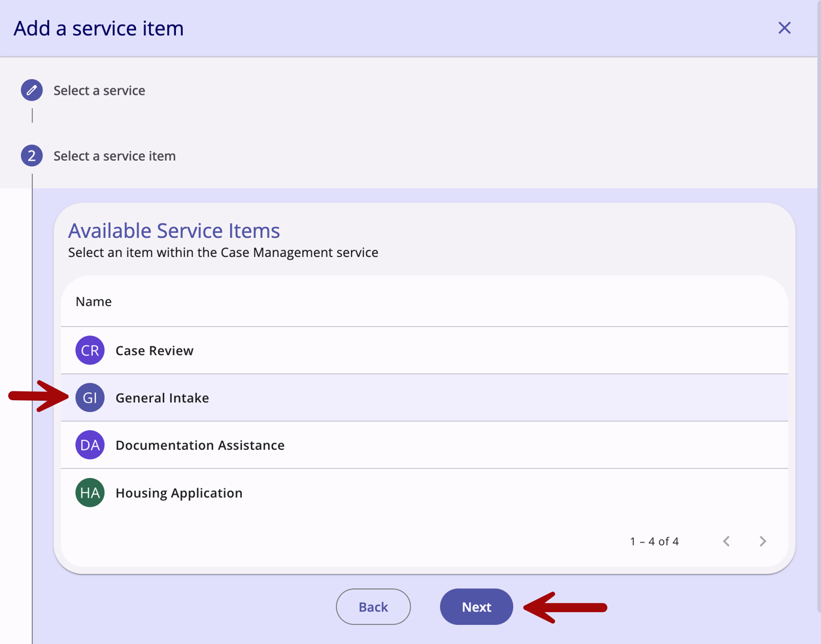
Task: Select the GI avatar icon
Action: 90,398
